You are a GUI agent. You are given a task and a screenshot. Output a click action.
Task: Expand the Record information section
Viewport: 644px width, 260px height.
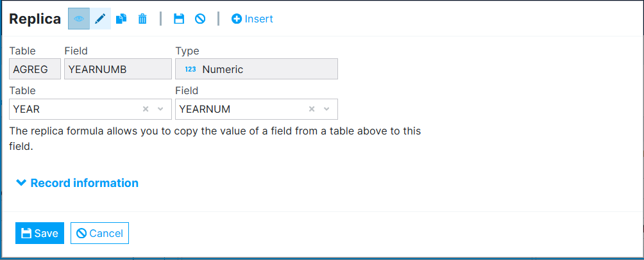tap(77, 183)
